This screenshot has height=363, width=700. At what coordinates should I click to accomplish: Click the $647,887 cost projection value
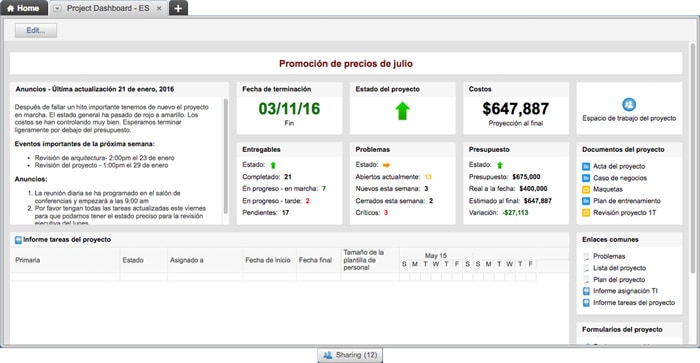516,108
